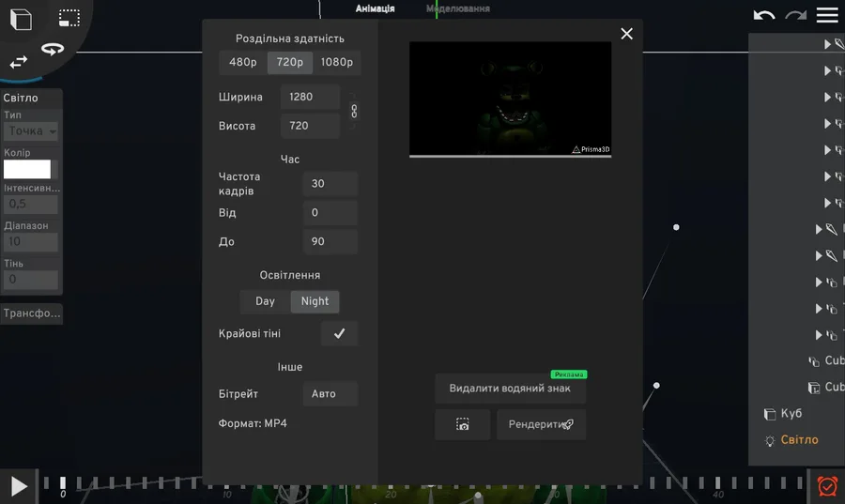Select Світло item in the hierarchy
The image size is (845, 504).
(799, 440)
